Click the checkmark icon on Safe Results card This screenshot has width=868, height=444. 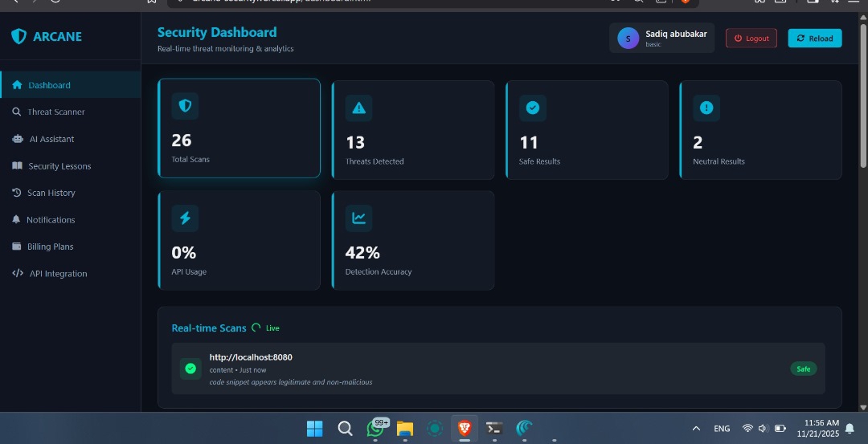click(533, 108)
